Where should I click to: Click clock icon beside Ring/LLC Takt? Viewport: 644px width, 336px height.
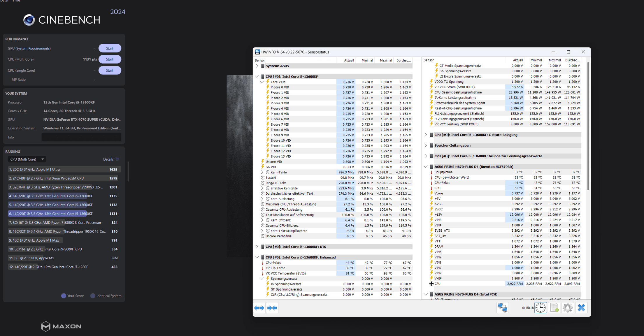coord(262,183)
